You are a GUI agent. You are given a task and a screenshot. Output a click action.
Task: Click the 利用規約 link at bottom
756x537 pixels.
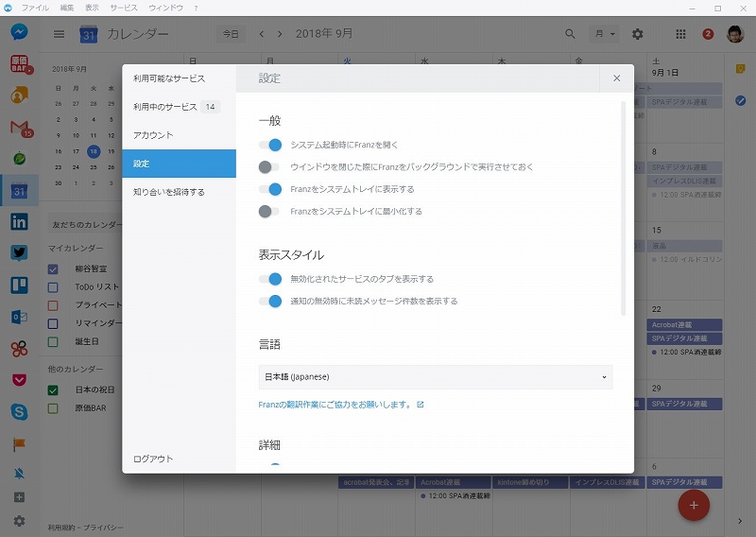click(x=61, y=528)
